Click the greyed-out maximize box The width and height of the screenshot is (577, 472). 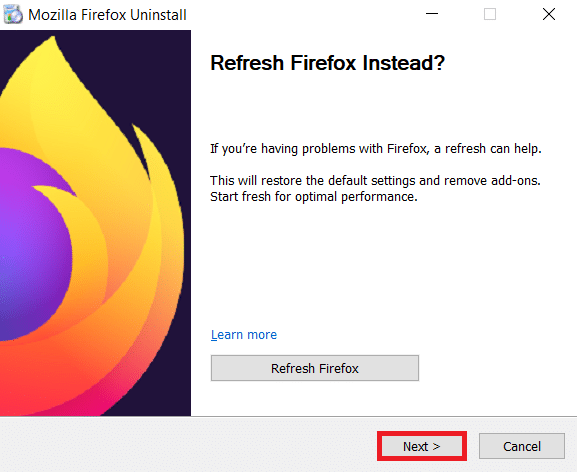click(490, 14)
